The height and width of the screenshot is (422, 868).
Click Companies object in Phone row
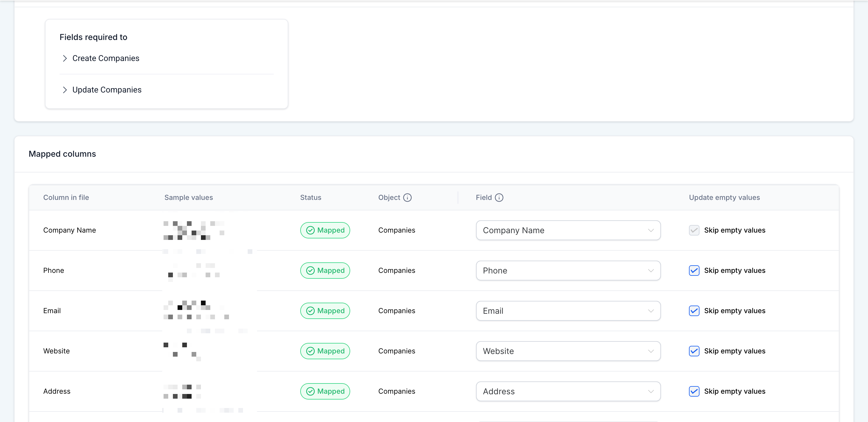pos(397,271)
